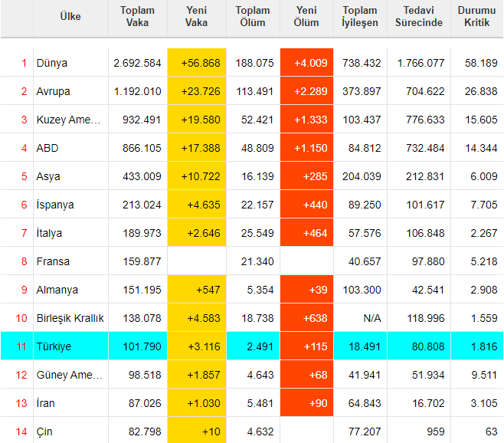This screenshot has width=504, height=443.
Task: Select the Güney Ame… row label
Action: point(69,375)
